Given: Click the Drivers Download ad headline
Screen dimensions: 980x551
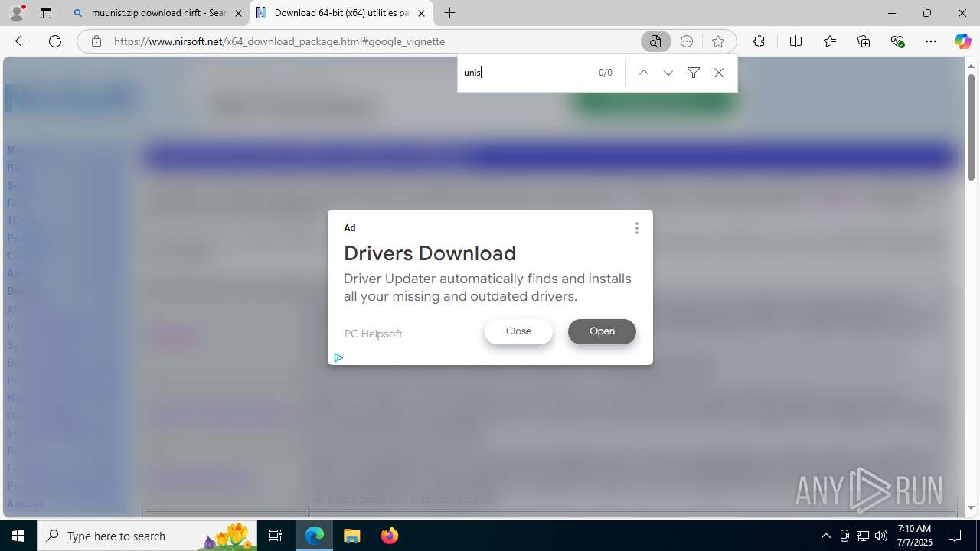Looking at the screenshot, I should [x=430, y=253].
